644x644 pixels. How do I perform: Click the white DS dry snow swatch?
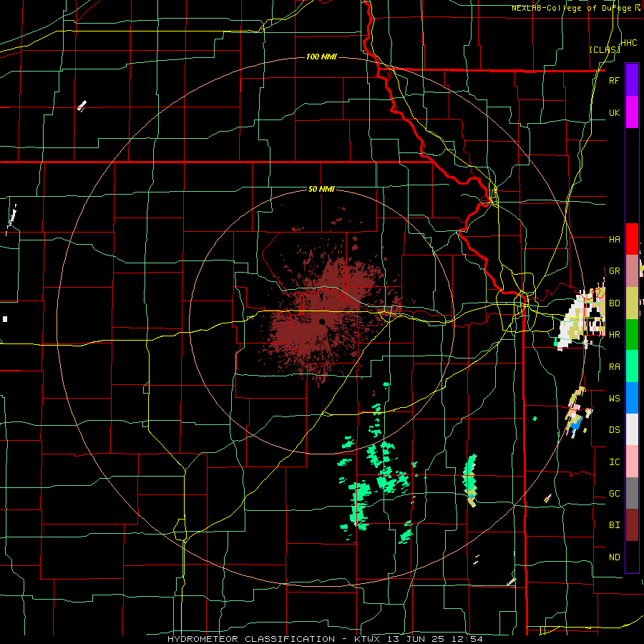pos(632,429)
